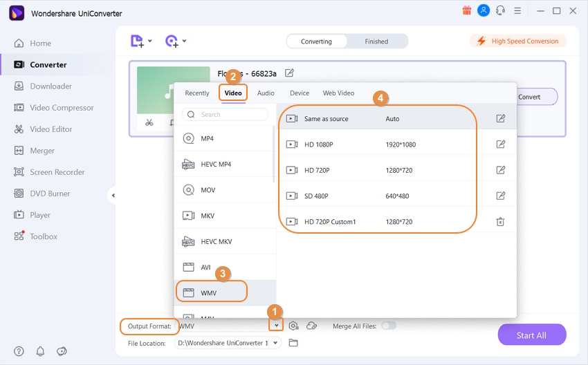Click the Screen Recorder icon
Screen dimensions: 588x365
click(19, 172)
